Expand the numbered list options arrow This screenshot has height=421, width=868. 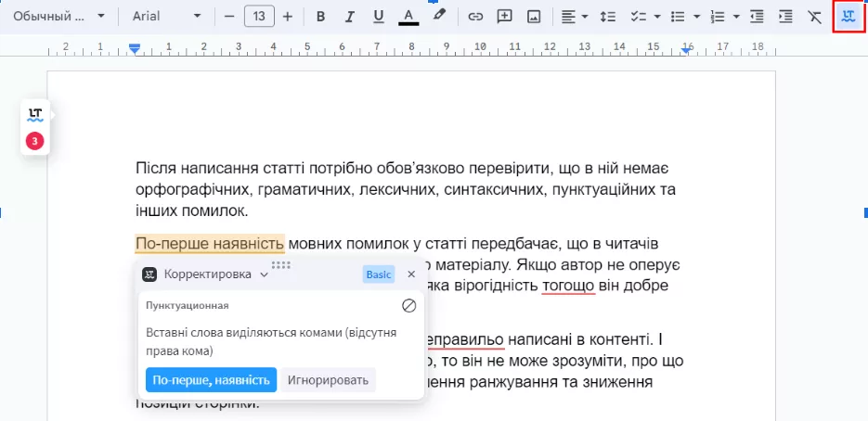pos(736,17)
